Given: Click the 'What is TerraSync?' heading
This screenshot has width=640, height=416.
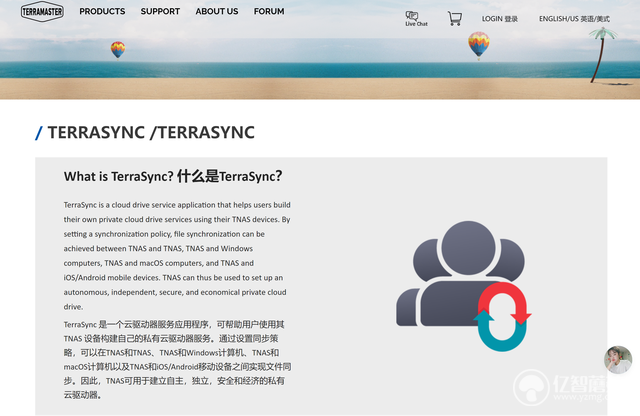Looking at the screenshot, I should pyautogui.click(x=173, y=176).
